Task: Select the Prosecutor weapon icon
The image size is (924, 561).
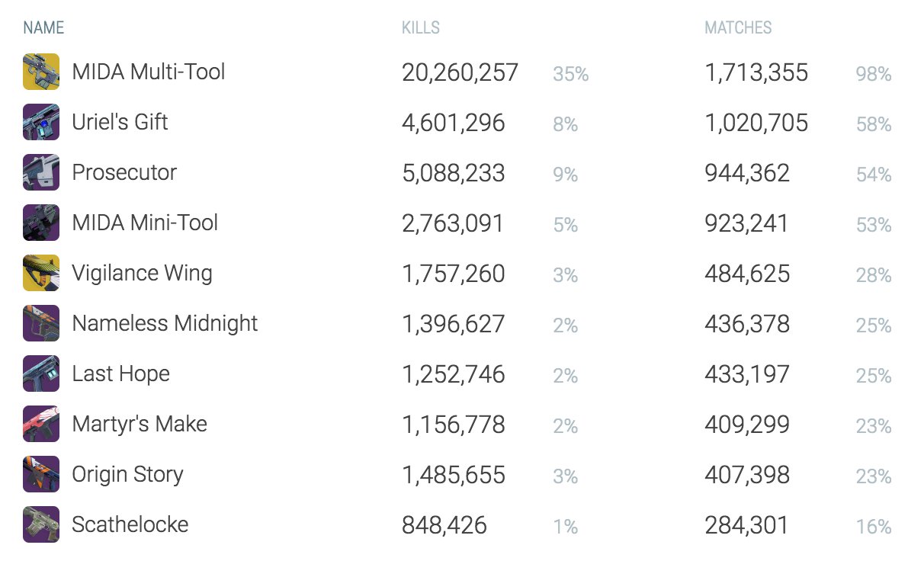Action: (41, 172)
